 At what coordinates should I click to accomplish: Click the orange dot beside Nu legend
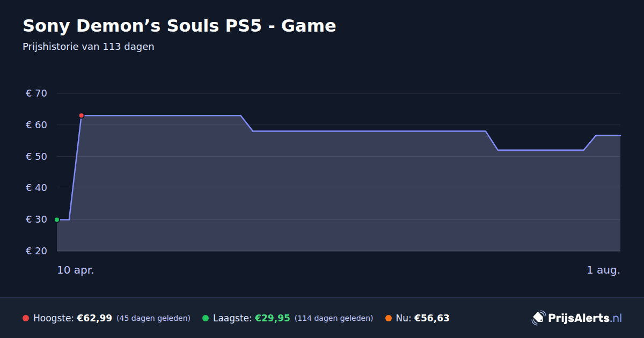(388, 318)
